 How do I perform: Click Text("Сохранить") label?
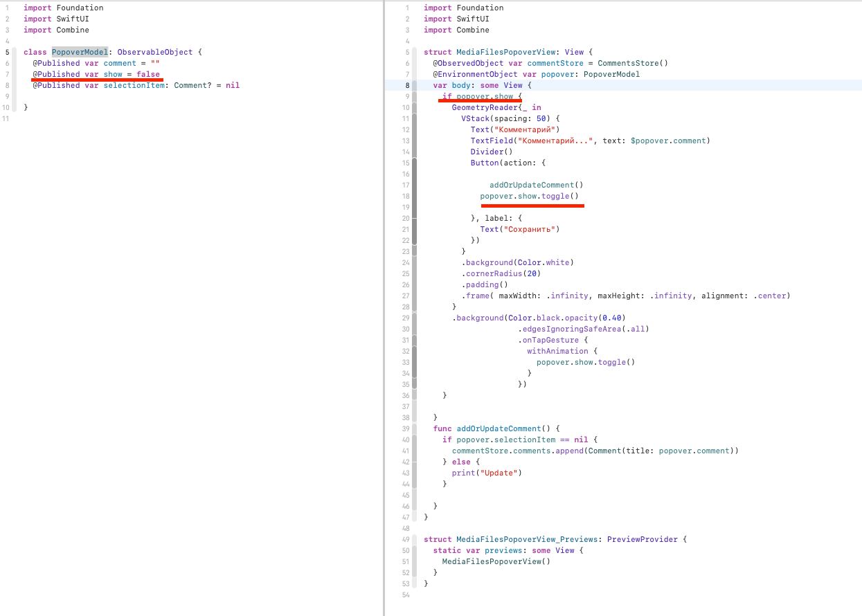520,229
